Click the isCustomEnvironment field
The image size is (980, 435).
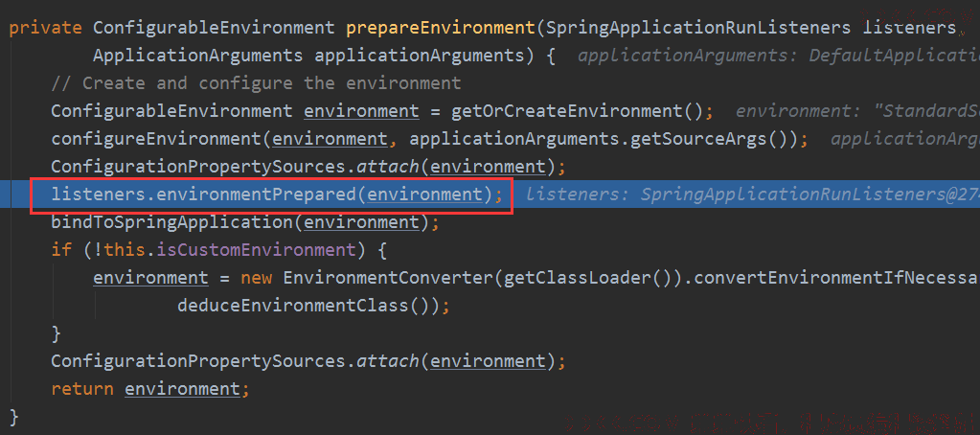(256, 250)
